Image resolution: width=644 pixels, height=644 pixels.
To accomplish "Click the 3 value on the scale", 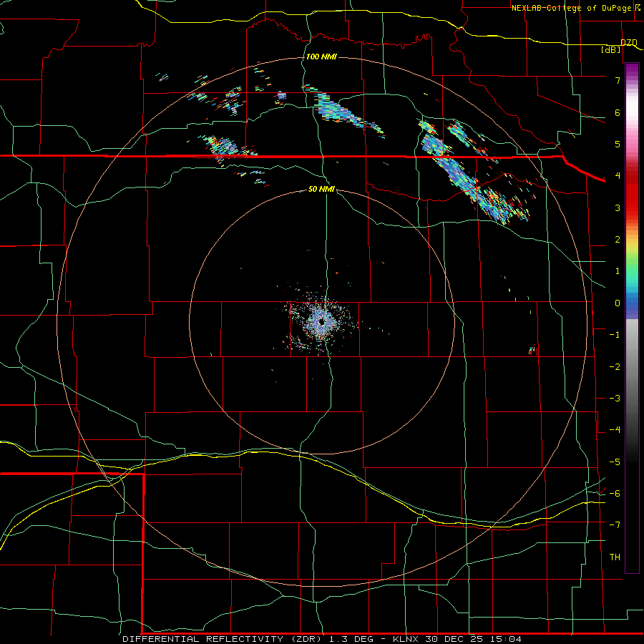I will (618, 208).
